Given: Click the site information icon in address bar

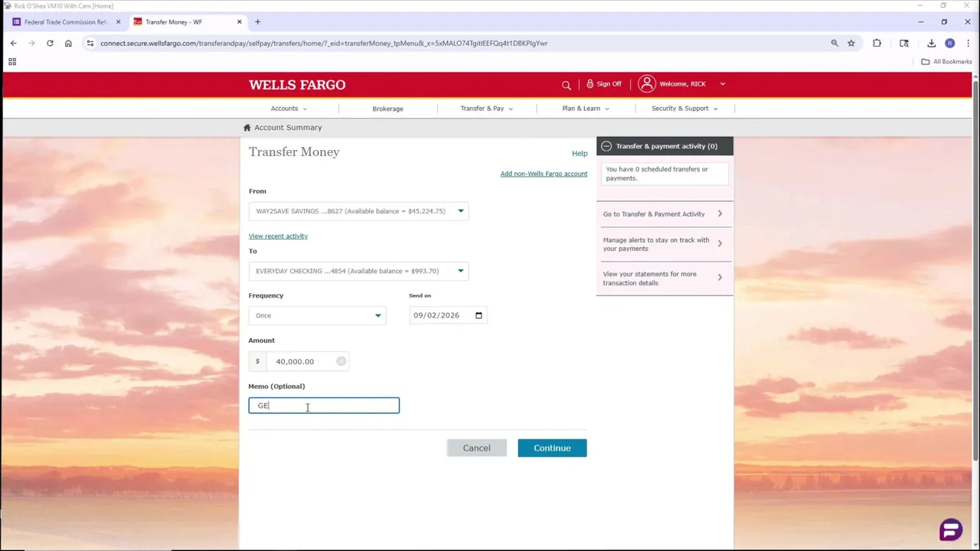Looking at the screenshot, I should point(90,43).
